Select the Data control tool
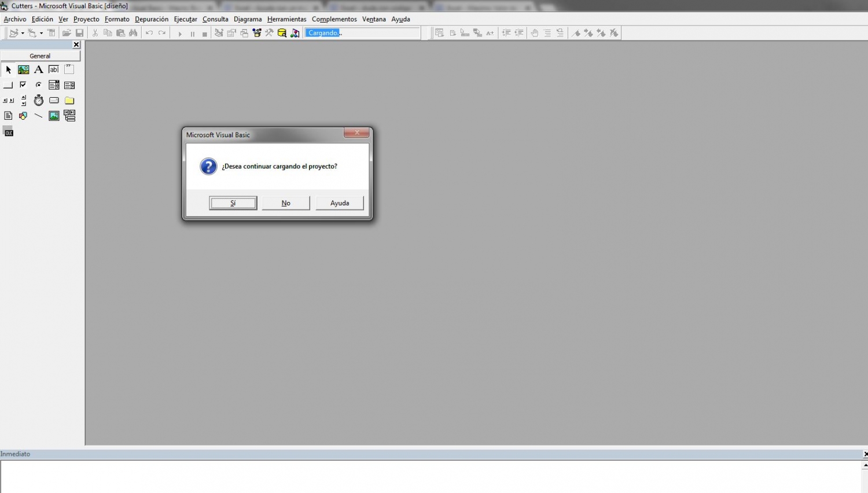 [69, 116]
